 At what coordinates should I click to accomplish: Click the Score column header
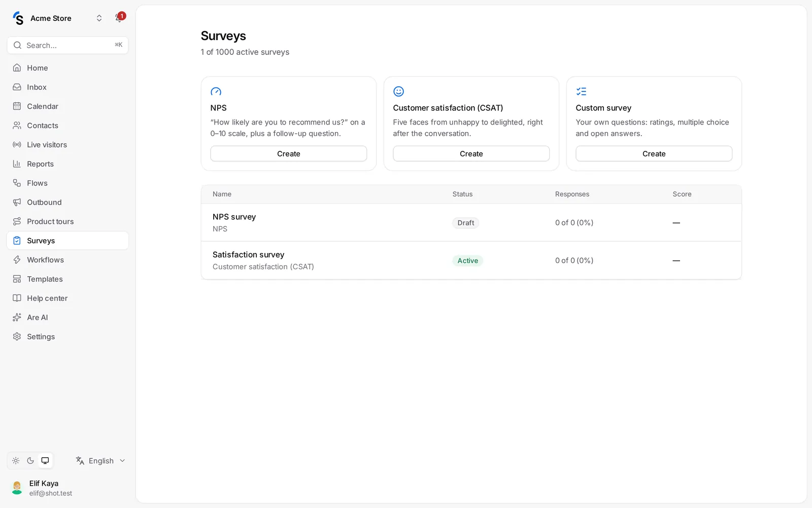coord(682,194)
